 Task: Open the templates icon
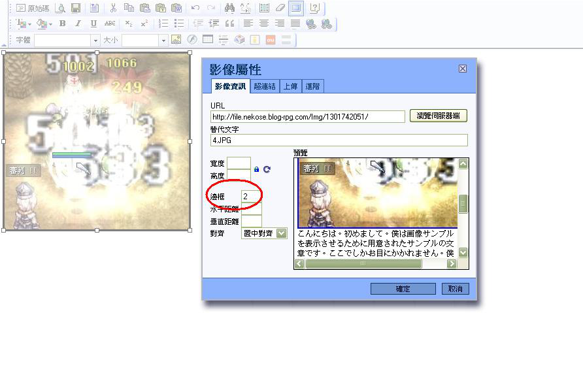[x=94, y=8]
